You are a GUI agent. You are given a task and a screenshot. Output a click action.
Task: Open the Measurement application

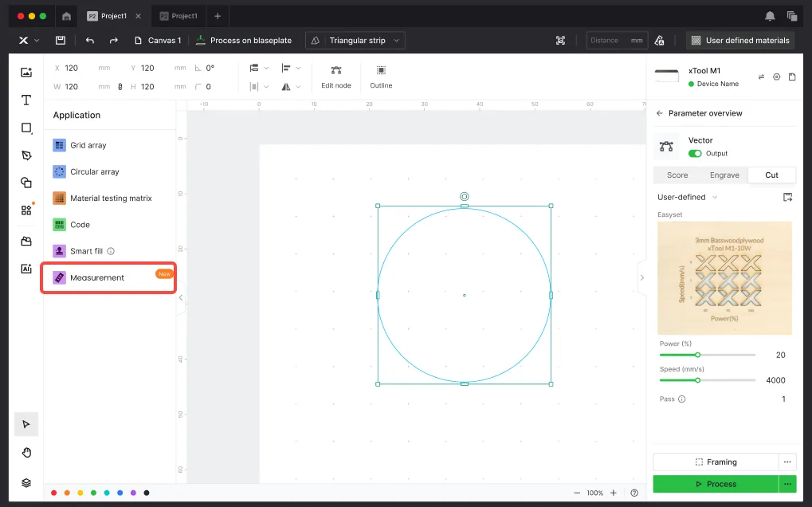click(109, 277)
